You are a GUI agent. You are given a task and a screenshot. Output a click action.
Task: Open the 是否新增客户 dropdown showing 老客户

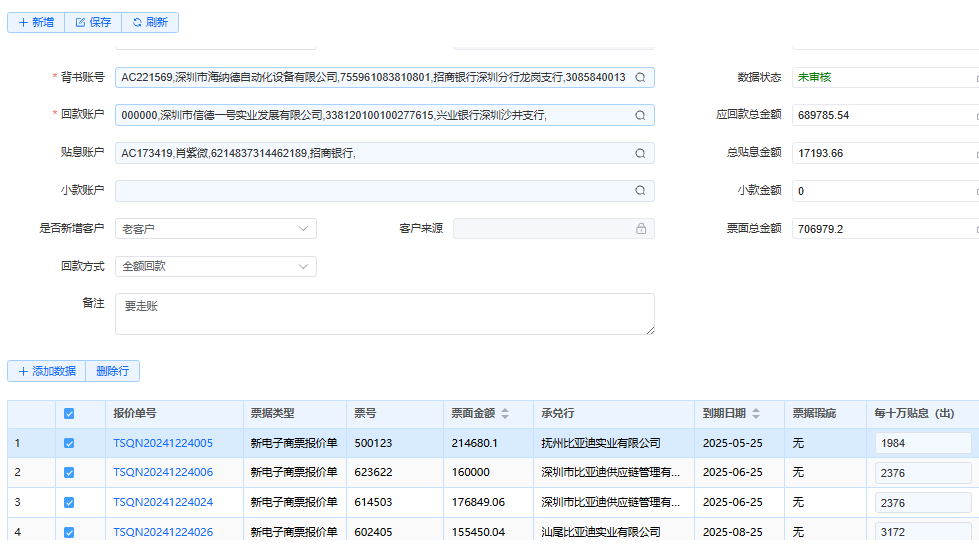(215, 229)
